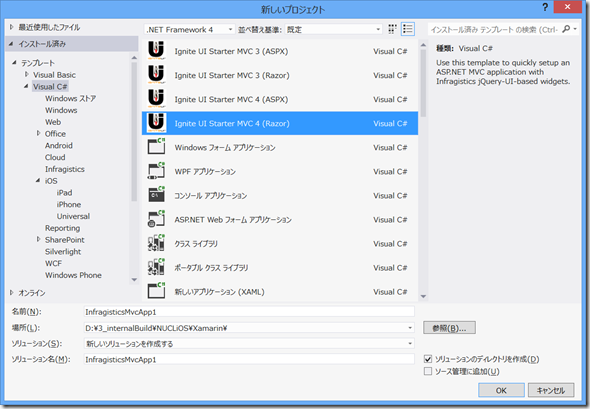Click the tree scrollbar up arrow
Screen dimensions: 590x409
(134, 58)
